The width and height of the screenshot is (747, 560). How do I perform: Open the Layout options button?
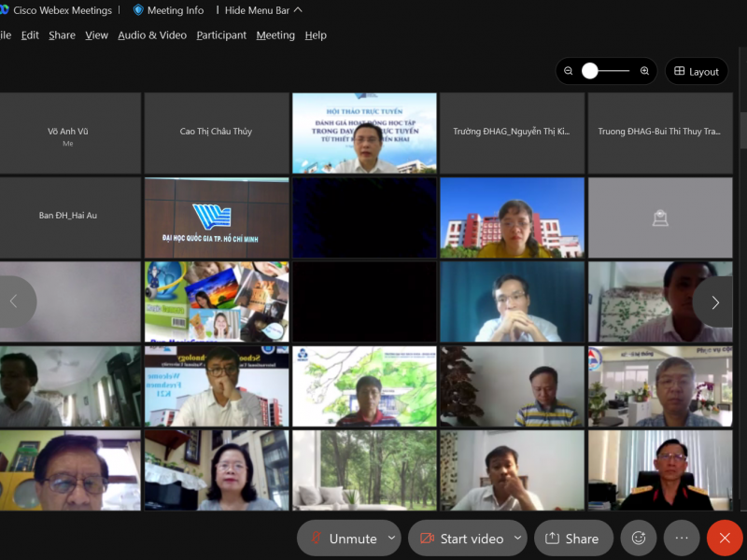tap(697, 71)
